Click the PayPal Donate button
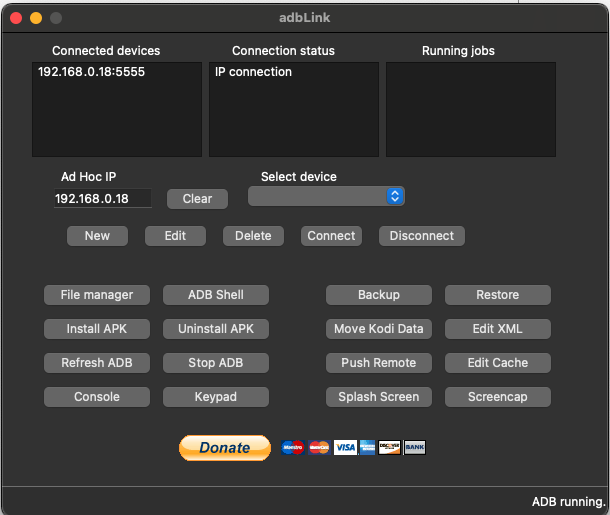Screen dimensions: 610x515 point(225,448)
